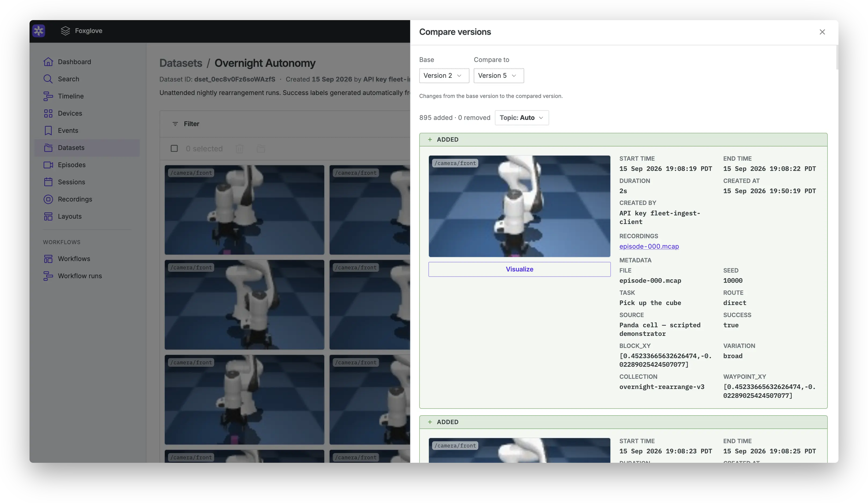Viewport: 868px width, 503px height.
Task: Click the collection value overnight-rearrange-v3
Action: [662, 387]
